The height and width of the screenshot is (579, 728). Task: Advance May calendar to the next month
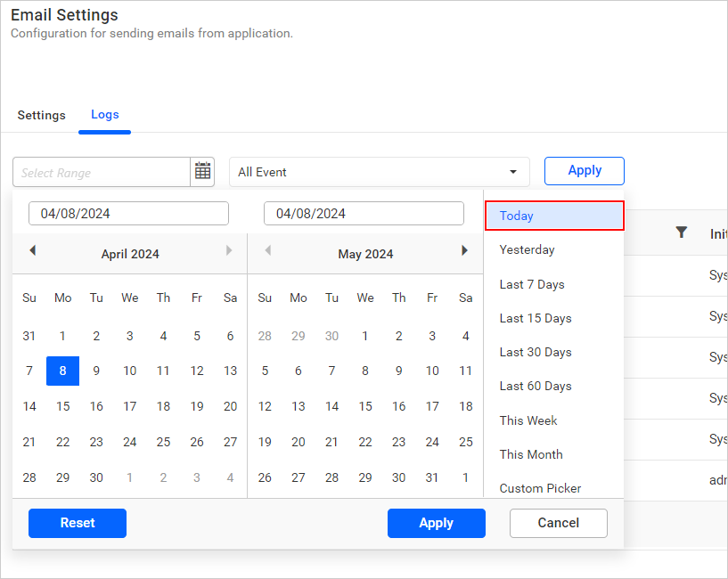tap(464, 250)
